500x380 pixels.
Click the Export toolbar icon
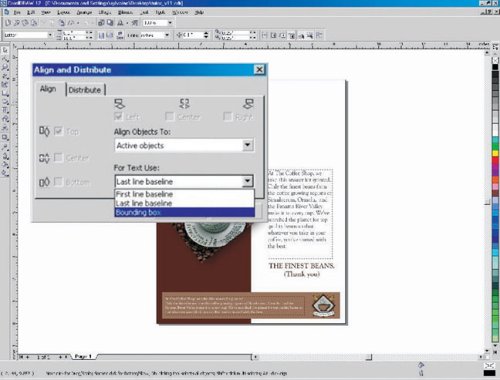point(110,23)
